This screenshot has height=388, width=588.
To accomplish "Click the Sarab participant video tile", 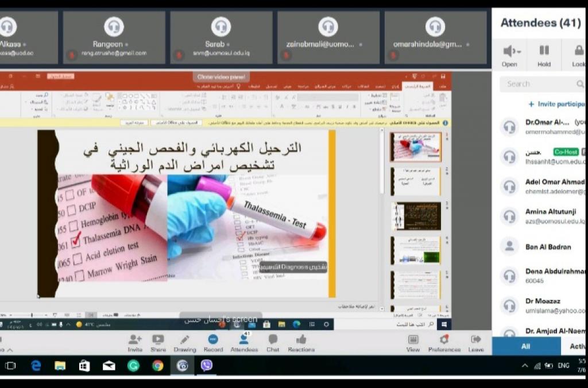I will tap(221, 37).
